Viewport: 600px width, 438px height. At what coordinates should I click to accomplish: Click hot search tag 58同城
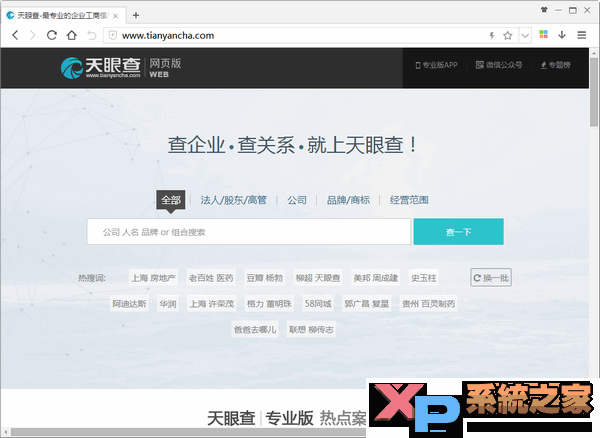pos(318,304)
